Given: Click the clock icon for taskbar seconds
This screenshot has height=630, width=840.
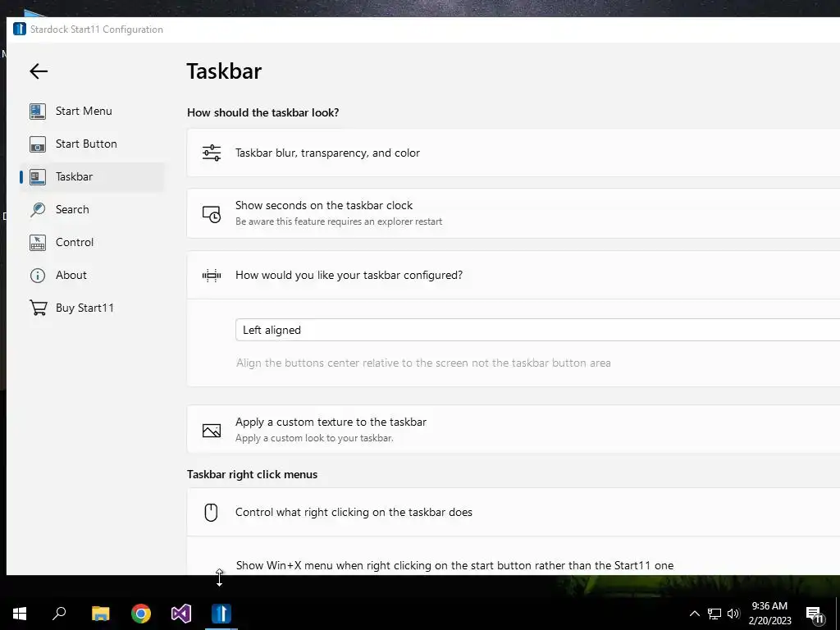Looking at the screenshot, I should 212,214.
